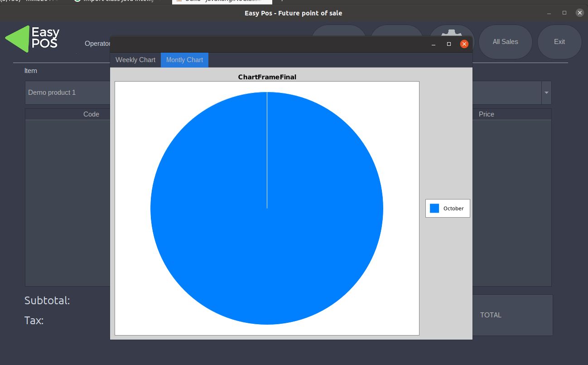Screen dimensions: 588x365
Task: Click the Subtotal label
Action: tap(47, 300)
